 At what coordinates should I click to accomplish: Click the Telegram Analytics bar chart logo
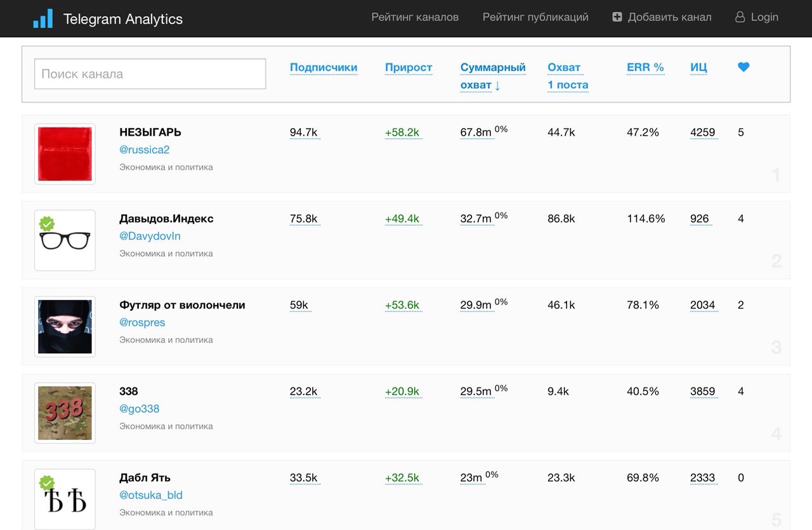point(43,18)
